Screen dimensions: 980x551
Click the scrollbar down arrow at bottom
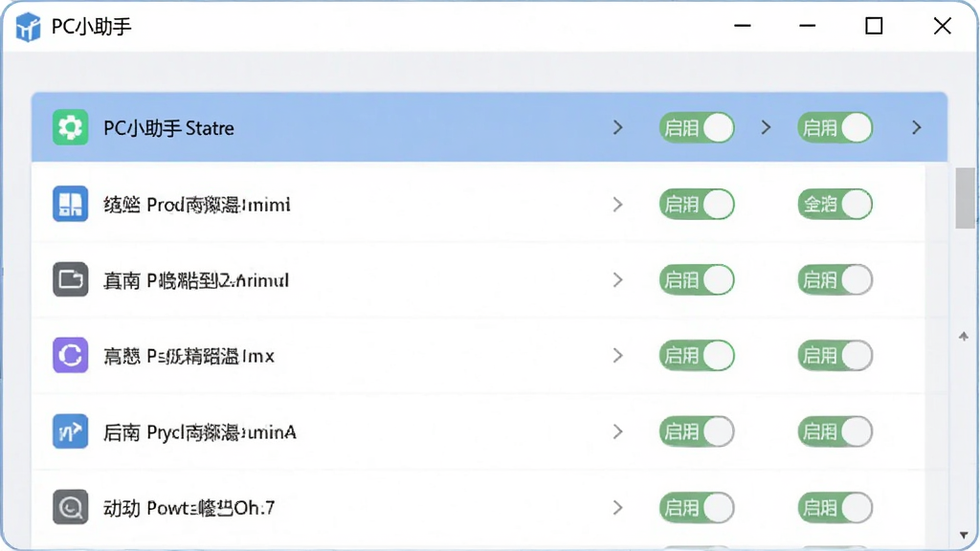coord(964,536)
